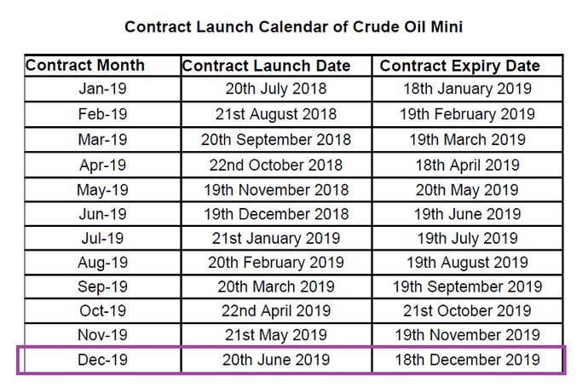Select the Apr-19 contract month cell
This screenshot has width=588, height=388.
(102, 165)
